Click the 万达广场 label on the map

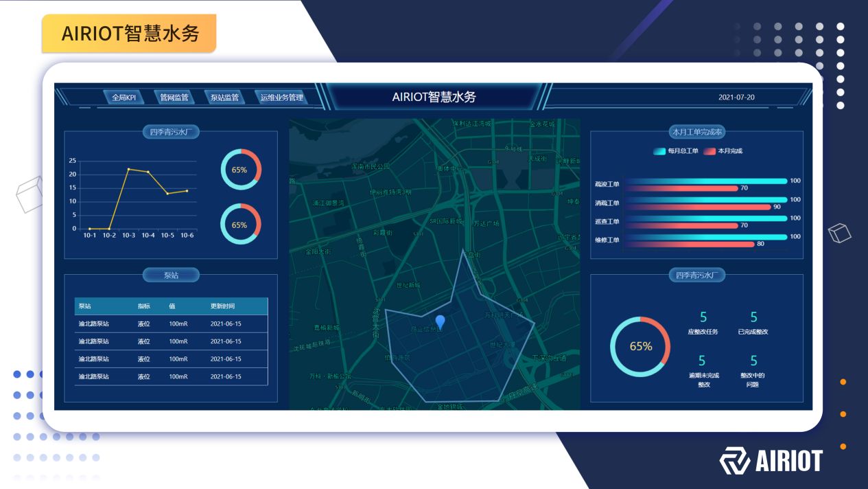486,224
